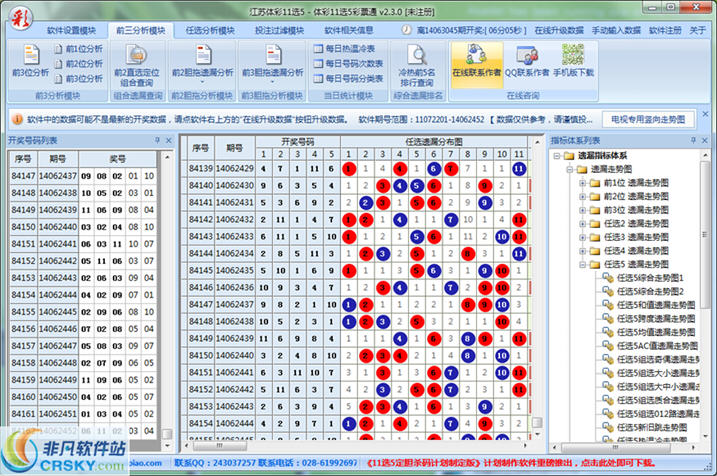Switch to 任选分析模块 tab

coord(210,31)
